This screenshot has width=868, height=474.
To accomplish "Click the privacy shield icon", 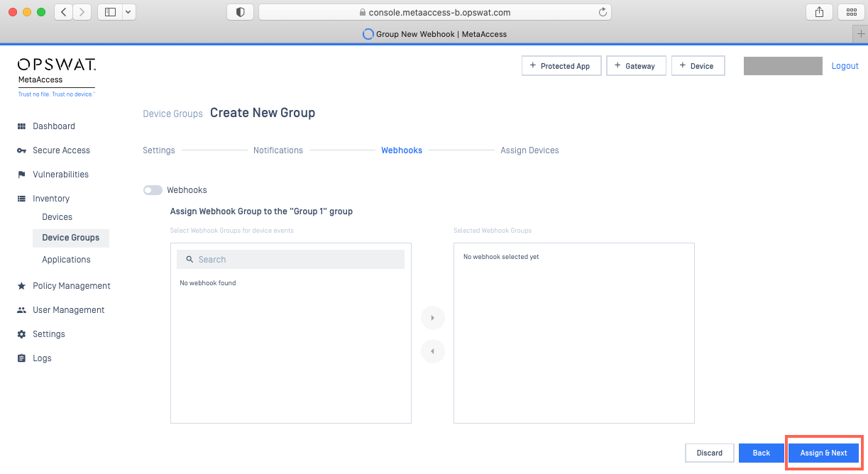I will point(240,12).
